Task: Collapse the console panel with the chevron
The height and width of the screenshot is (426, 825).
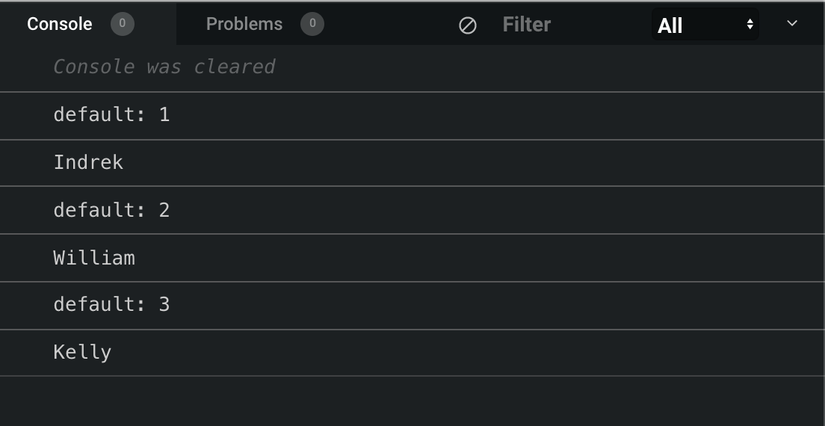Action: [792, 24]
